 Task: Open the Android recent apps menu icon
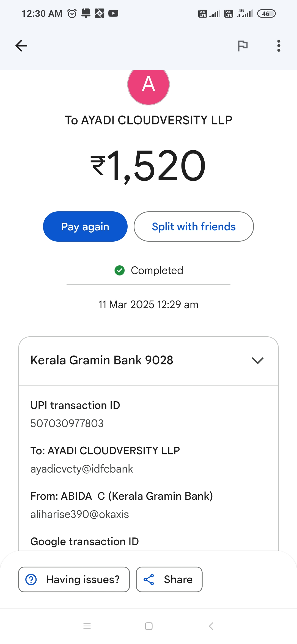(x=87, y=626)
